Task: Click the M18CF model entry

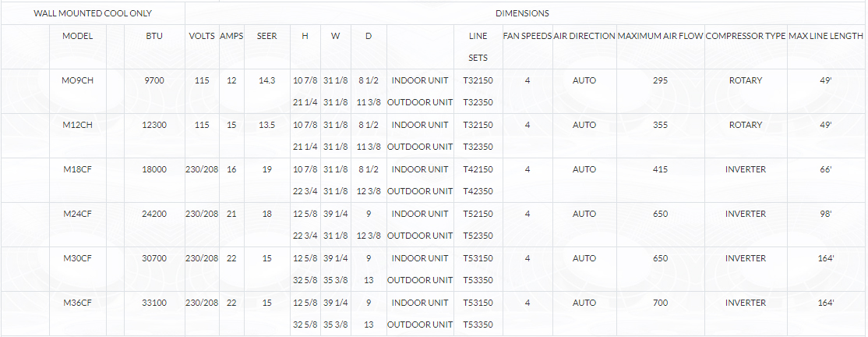Action: click(77, 169)
